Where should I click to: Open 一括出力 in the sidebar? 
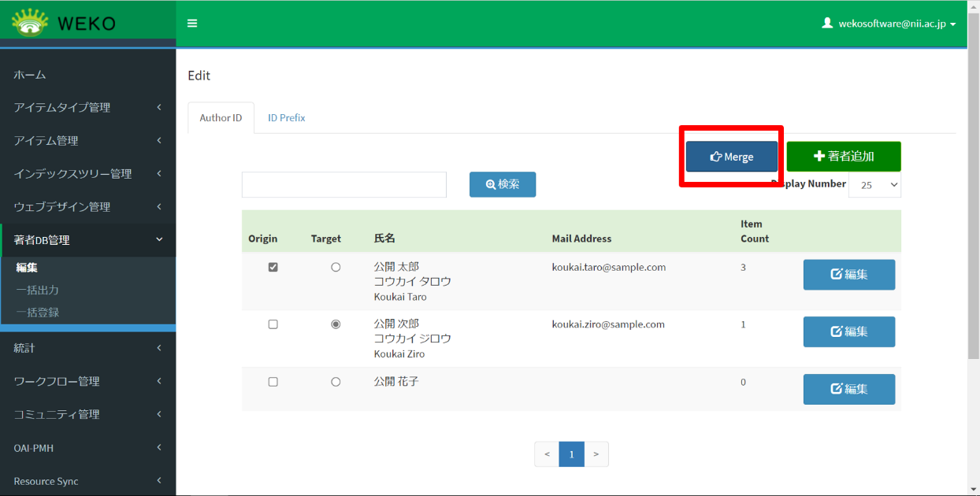[38, 291]
